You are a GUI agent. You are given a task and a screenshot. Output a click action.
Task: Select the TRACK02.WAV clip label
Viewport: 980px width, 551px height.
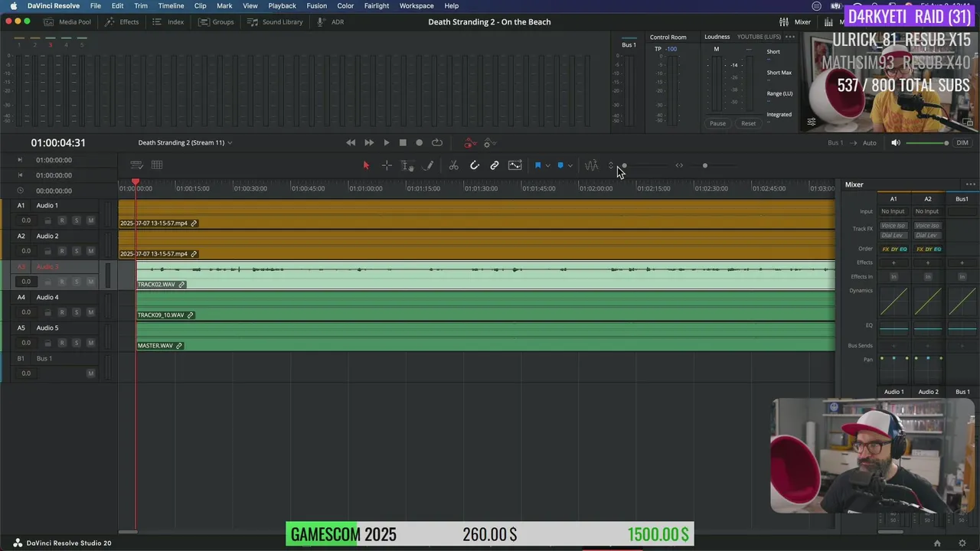pos(156,284)
